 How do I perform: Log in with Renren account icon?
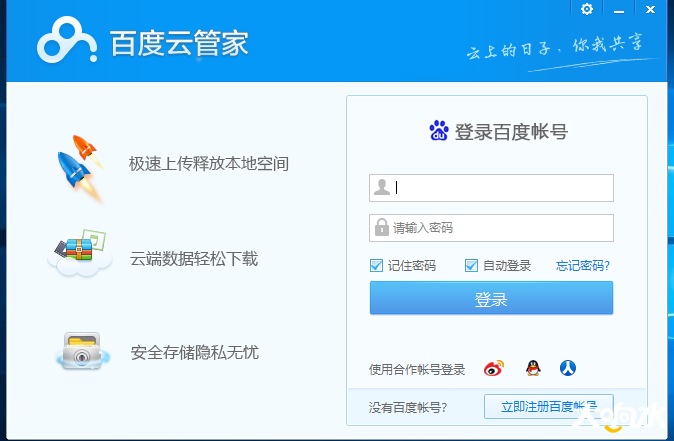pos(568,368)
